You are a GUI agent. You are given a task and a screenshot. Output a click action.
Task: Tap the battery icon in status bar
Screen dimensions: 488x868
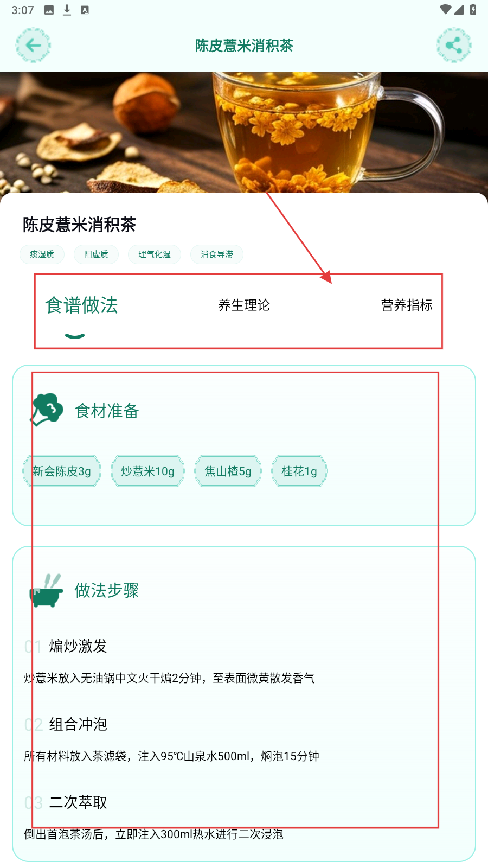tap(473, 9)
